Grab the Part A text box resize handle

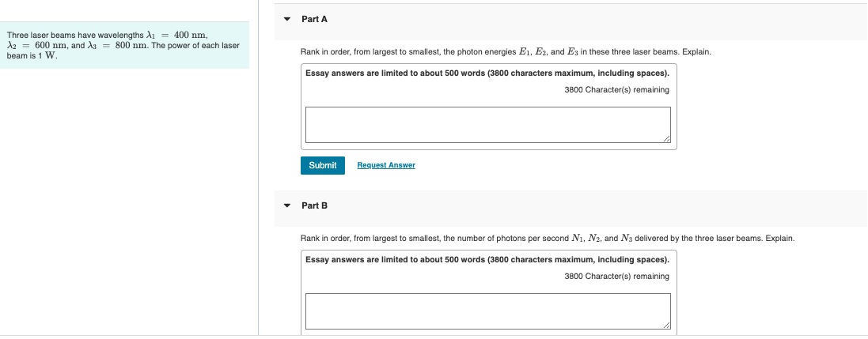(666, 139)
